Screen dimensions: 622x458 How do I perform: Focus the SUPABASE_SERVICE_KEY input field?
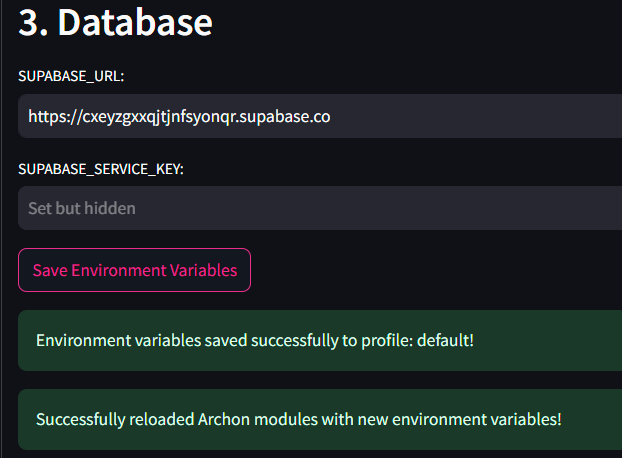(320, 208)
